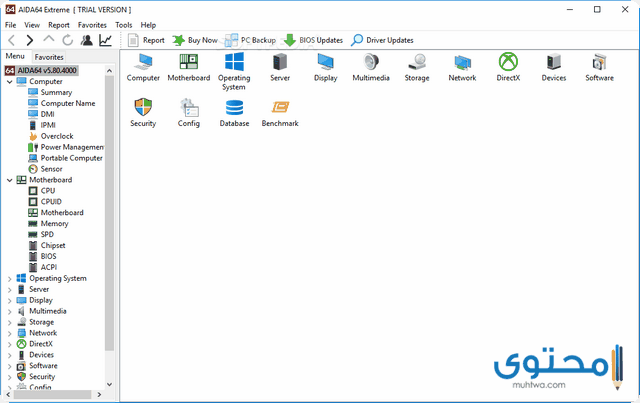
Task: Select CPUID in the tree
Action: 45,202
